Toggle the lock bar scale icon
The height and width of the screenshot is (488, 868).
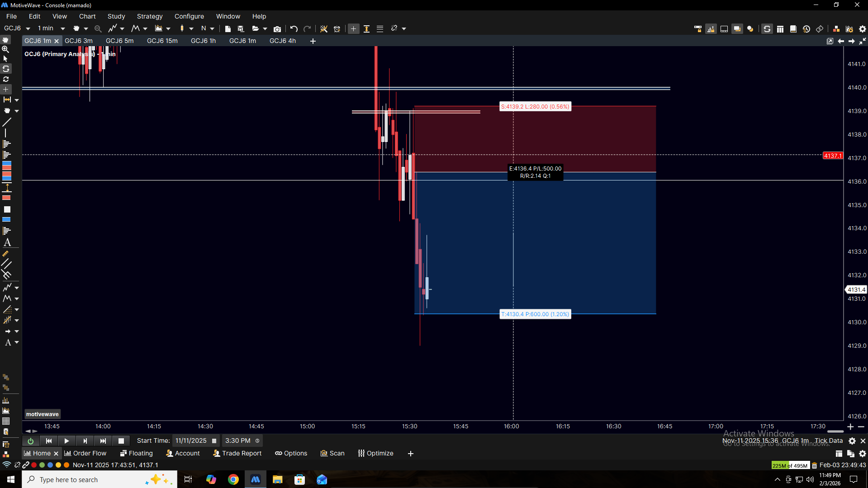[x=711, y=28]
